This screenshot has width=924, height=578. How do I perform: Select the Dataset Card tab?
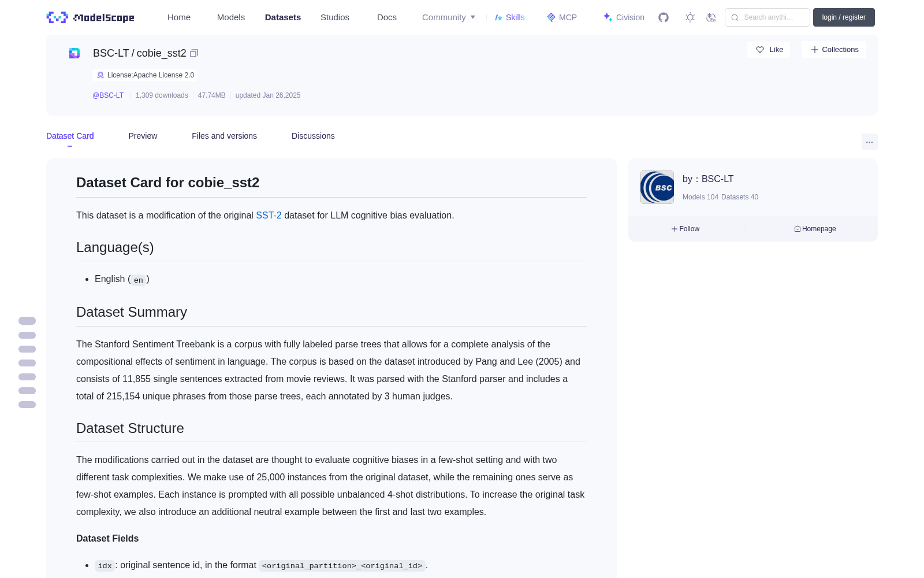pos(70,136)
